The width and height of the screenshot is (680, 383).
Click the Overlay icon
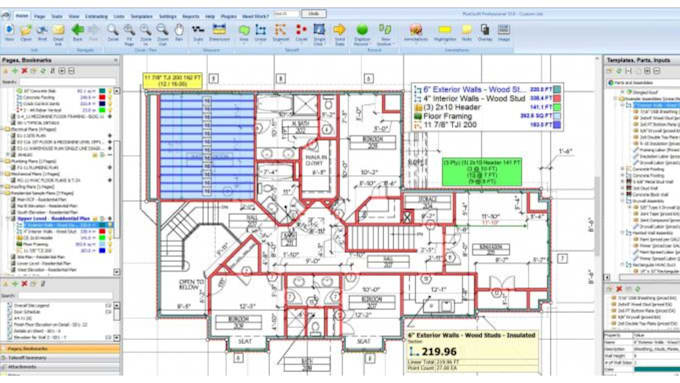click(485, 29)
